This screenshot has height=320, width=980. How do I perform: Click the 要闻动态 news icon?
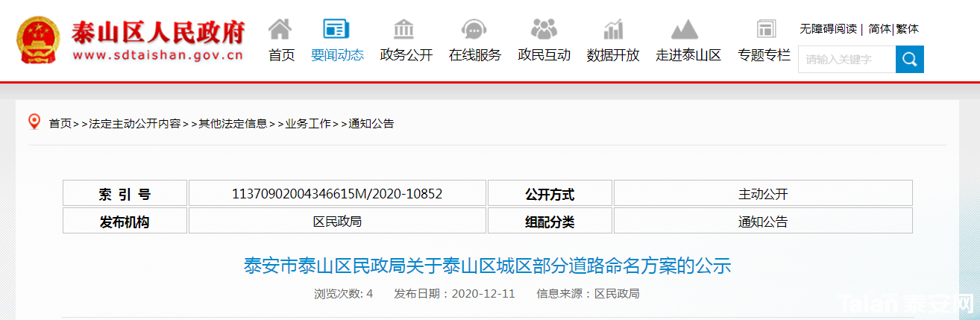pos(336,29)
